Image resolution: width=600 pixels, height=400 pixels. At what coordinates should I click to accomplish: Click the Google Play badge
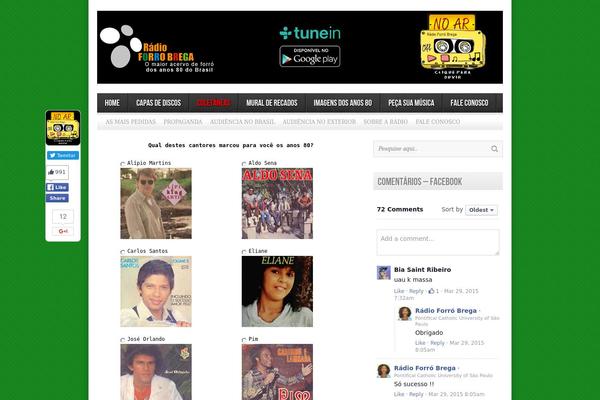[x=310, y=56]
